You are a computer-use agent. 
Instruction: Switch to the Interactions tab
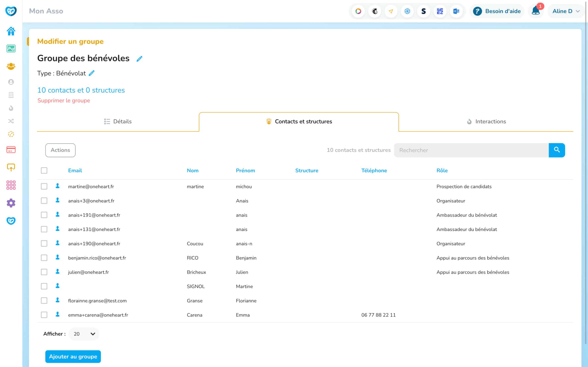tap(486, 121)
